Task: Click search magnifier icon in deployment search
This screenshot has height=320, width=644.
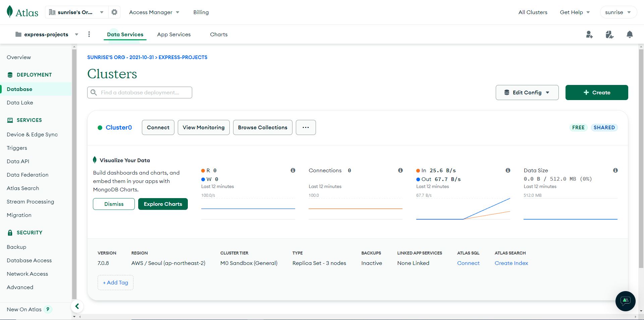Action: 94,92
